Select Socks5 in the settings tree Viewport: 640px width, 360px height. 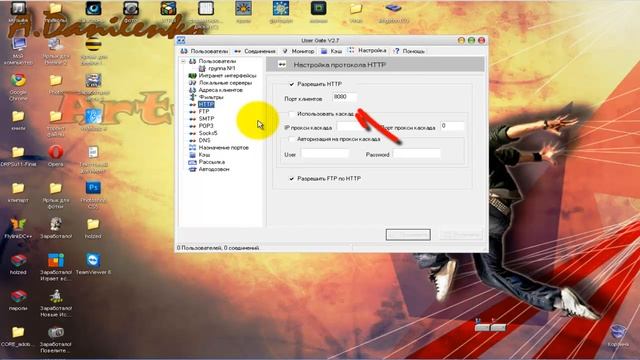[x=208, y=133]
